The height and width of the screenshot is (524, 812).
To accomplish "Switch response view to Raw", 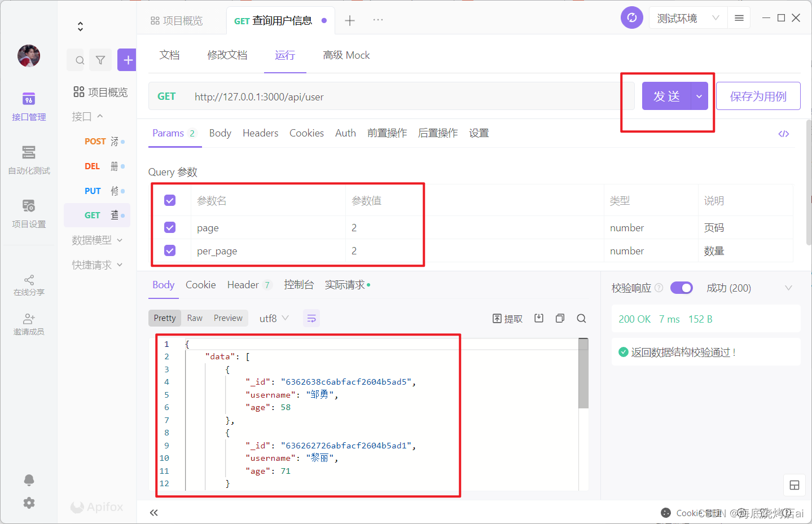I will pyautogui.click(x=195, y=318).
